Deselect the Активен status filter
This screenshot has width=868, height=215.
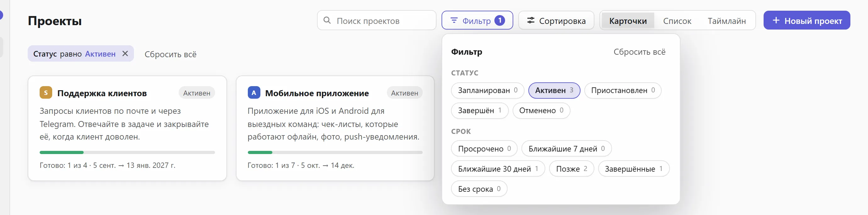pos(554,90)
